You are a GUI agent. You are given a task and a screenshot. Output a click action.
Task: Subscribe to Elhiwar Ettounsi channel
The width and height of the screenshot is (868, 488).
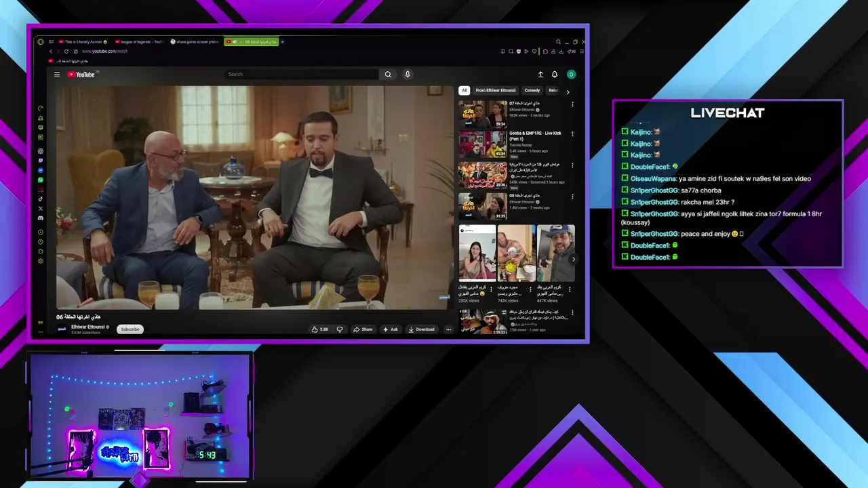[x=130, y=329]
